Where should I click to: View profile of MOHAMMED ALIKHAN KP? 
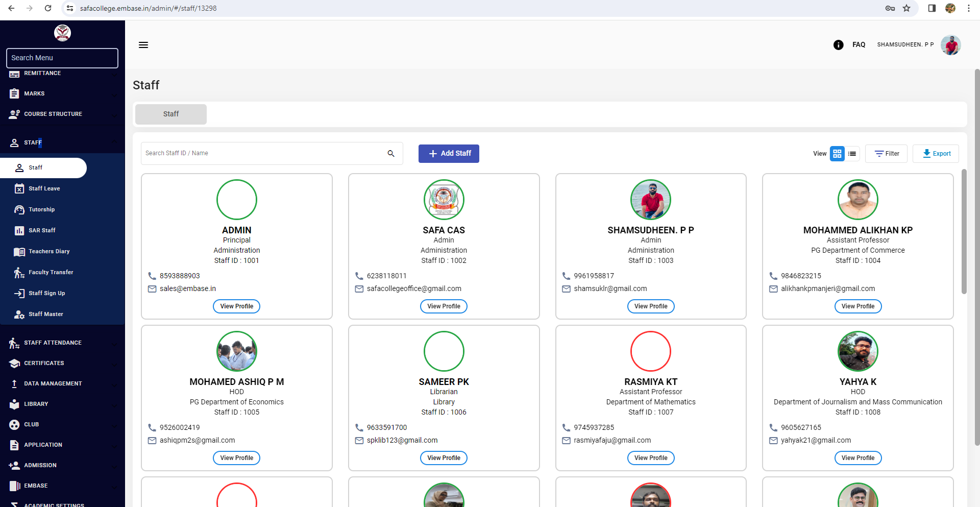[x=858, y=306]
